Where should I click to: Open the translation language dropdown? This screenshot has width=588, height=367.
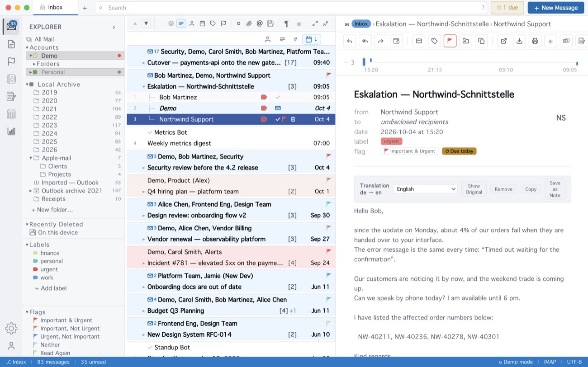[425, 189]
